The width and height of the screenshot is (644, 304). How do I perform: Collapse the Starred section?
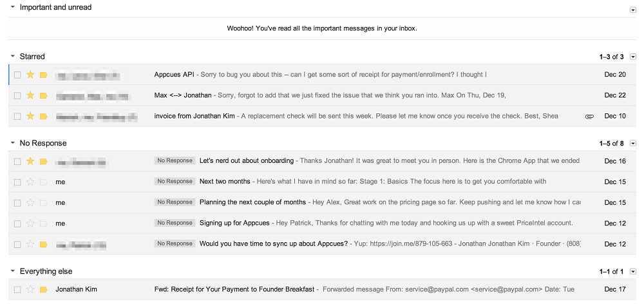[x=13, y=56]
